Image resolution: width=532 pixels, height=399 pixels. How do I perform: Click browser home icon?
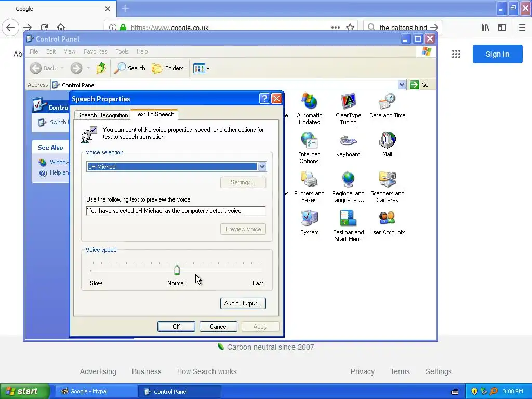(61, 27)
